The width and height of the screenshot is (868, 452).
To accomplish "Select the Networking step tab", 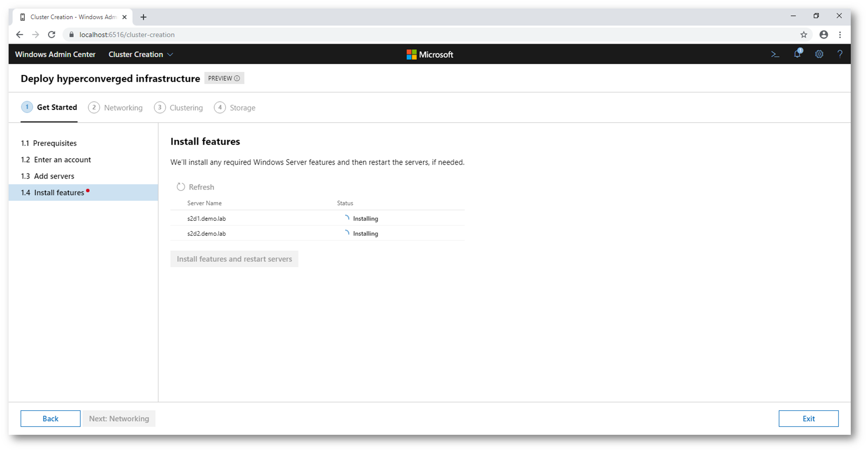I will pos(115,108).
